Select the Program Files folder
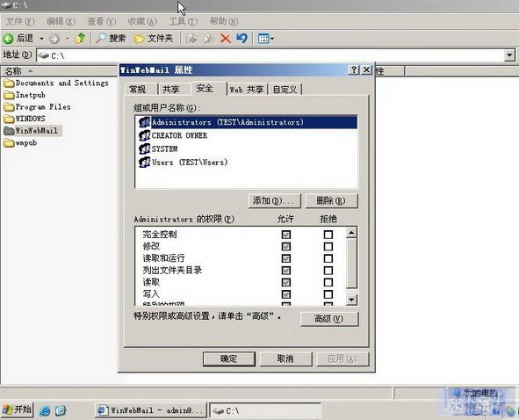Screen dimensions: 519x420 (x=38, y=107)
